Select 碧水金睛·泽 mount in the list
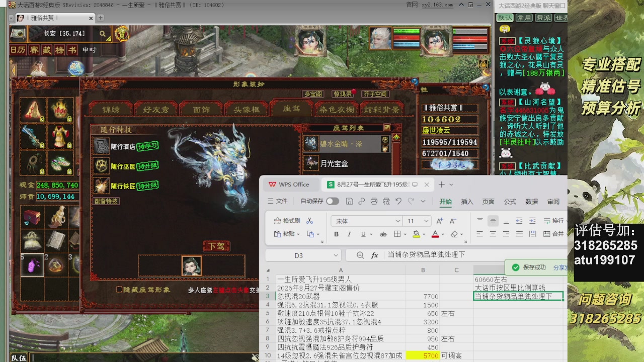Screen dimensions: 644x362 pyautogui.click(x=346, y=144)
